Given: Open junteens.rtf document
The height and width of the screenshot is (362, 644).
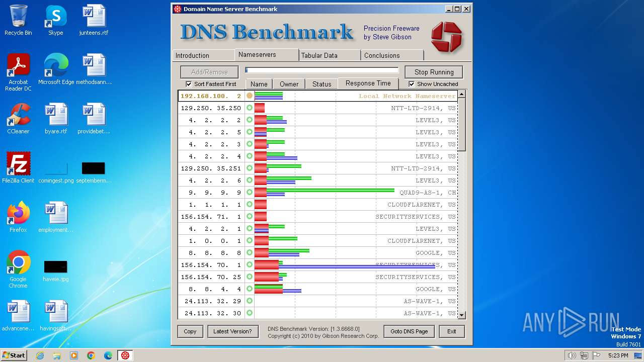Looking at the screenshot, I should coord(94,20).
